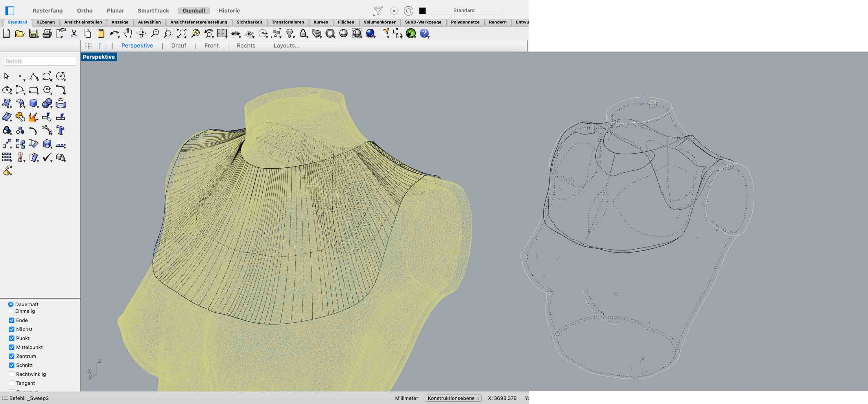Switch to the Flächen toolbar tab

coord(346,22)
